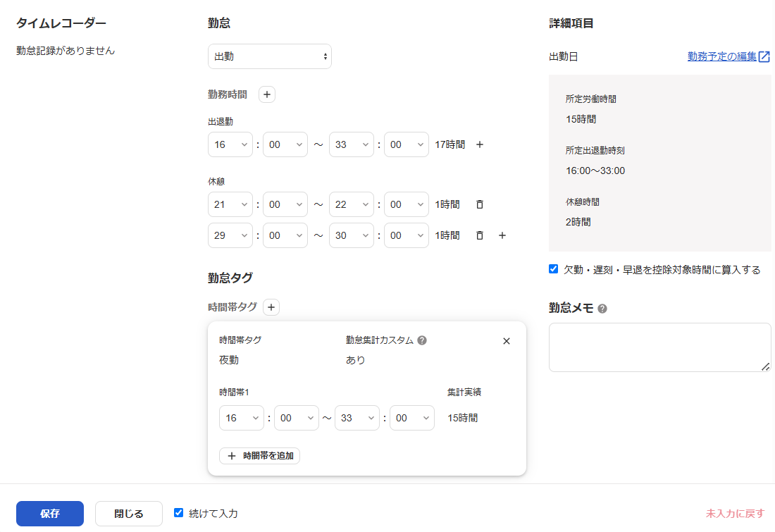This screenshot has width=775, height=532.
Task: Select the 2時間 break time value
Action: 578,222
